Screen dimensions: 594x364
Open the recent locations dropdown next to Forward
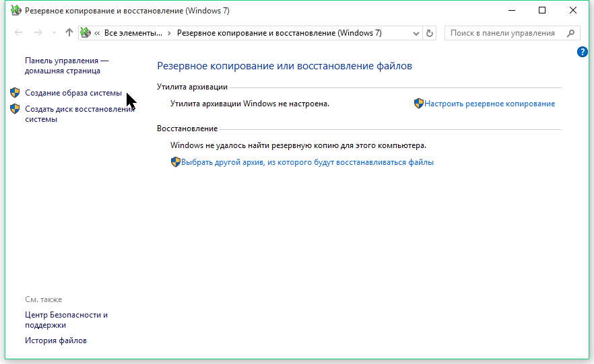[54, 33]
